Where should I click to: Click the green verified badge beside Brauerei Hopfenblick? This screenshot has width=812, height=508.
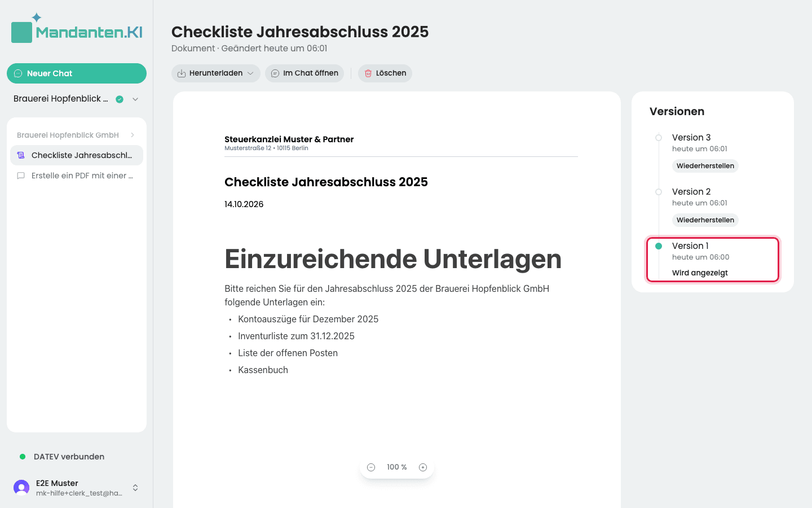[120, 99]
